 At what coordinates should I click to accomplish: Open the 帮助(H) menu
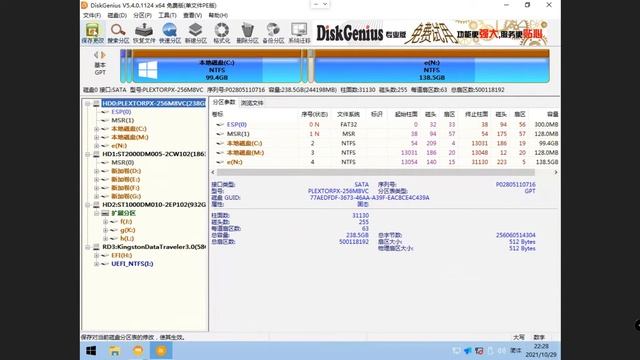pyautogui.click(x=218, y=15)
